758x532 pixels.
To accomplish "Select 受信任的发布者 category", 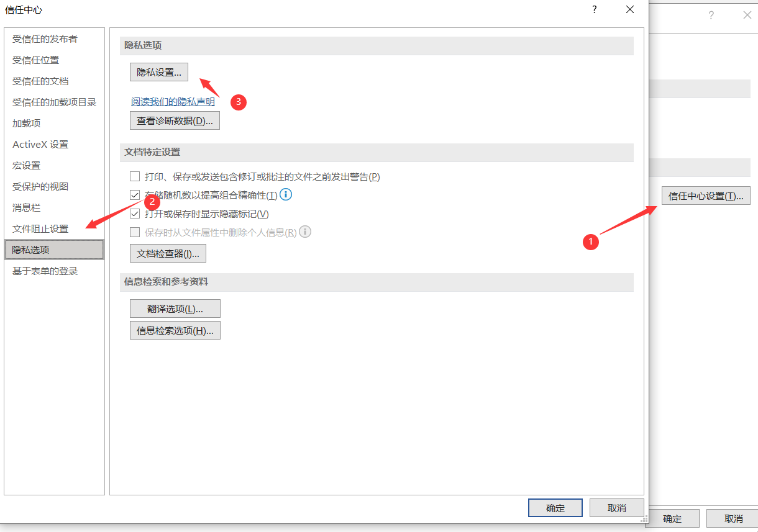I will (42, 38).
